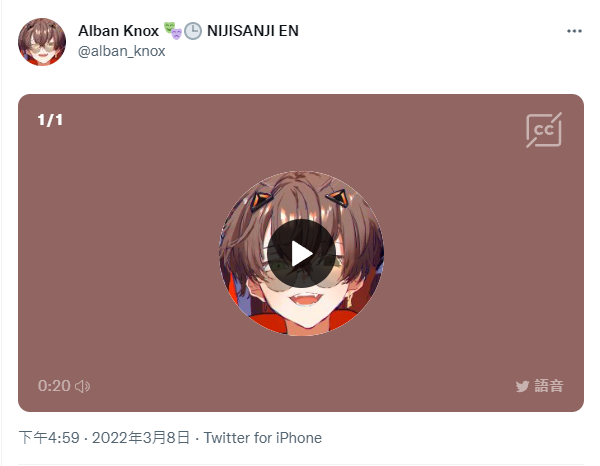Image resolution: width=600 pixels, height=466 pixels.
Task: Open the 下午4:59 timestamp link
Action: click(49, 438)
